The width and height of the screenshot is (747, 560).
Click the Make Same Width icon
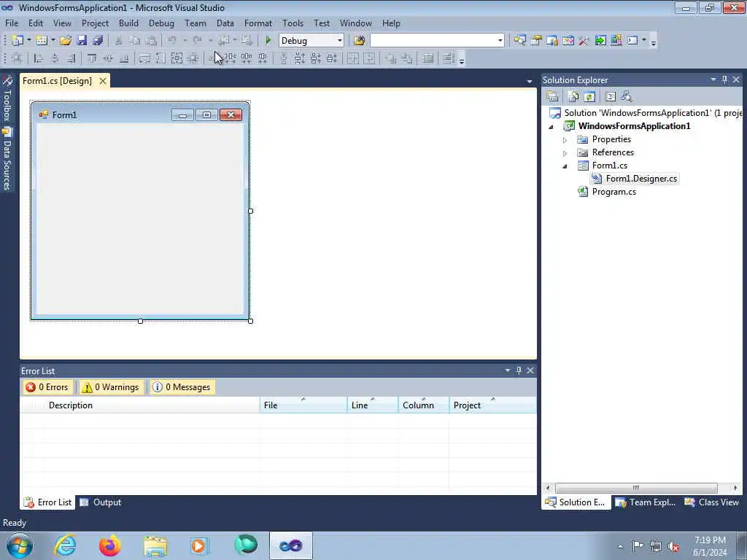point(144,58)
